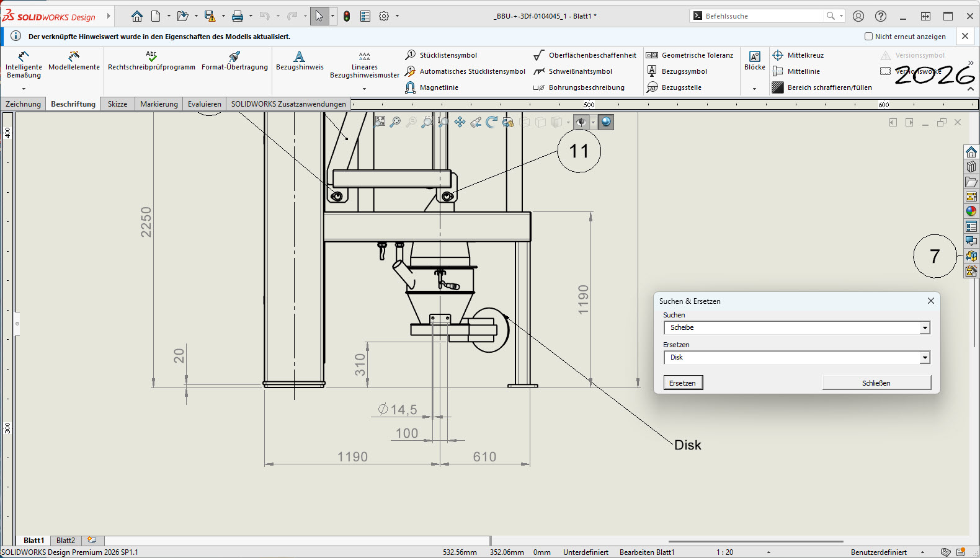Open the Appearances color ball pane

tap(971, 211)
